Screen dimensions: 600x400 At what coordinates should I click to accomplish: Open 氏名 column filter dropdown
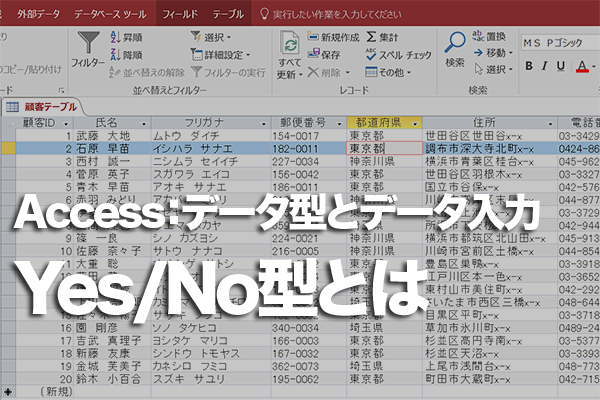coord(144,124)
